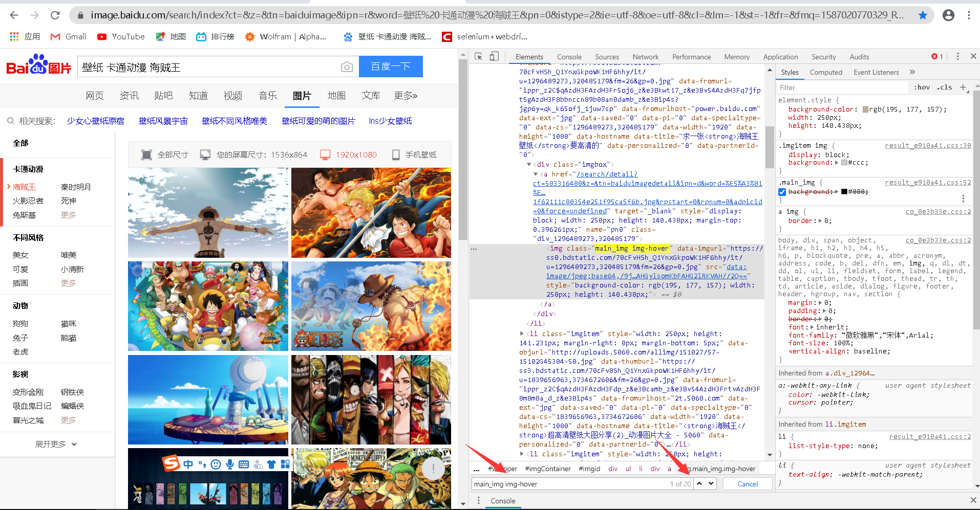
Task: Open the Ace back-tattoo wallpaper thumbnail
Action: (208, 213)
